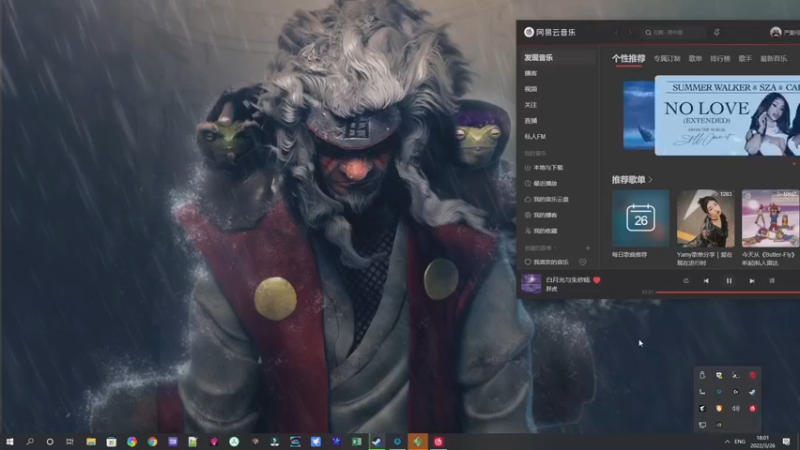Open File Explorer from the taskbar

coord(91,441)
